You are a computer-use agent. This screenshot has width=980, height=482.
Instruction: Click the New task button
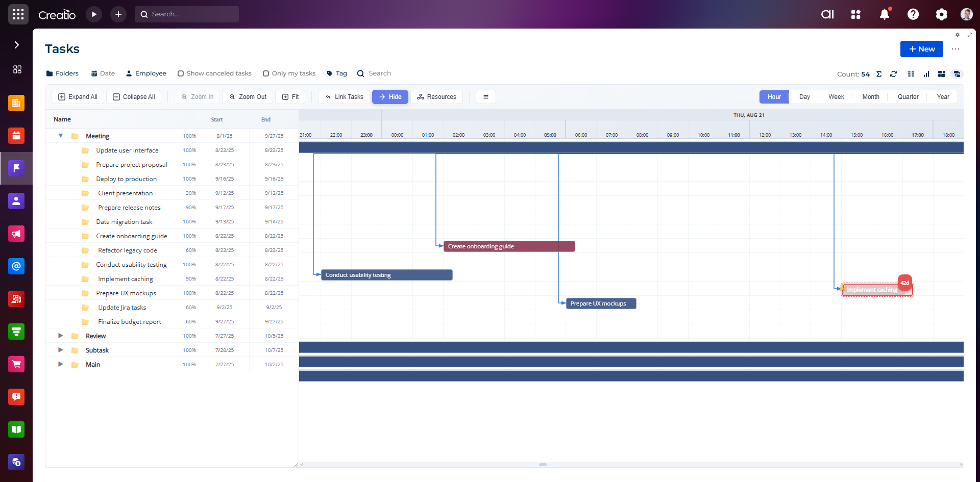[921, 49]
